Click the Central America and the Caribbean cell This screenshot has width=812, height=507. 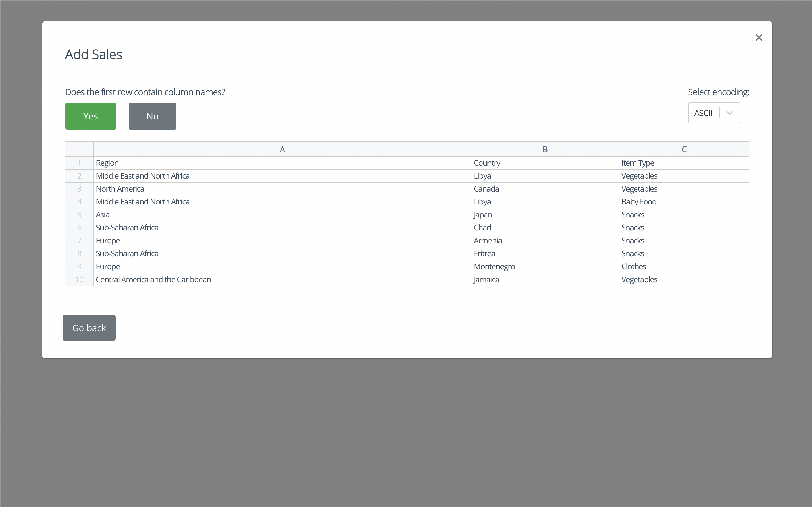pos(282,280)
